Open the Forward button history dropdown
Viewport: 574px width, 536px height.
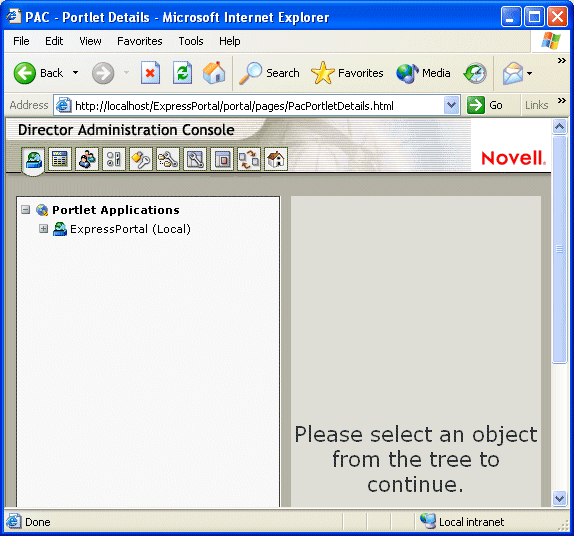pyautogui.click(x=126, y=73)
